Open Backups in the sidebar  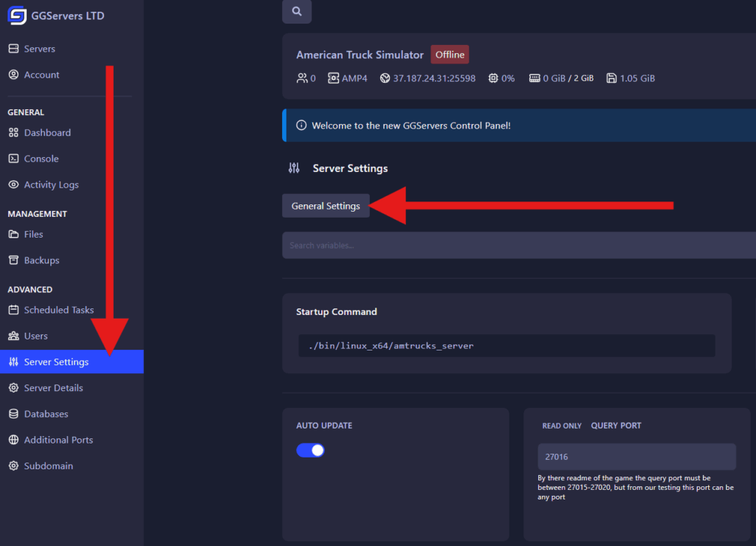click(41, 260)
